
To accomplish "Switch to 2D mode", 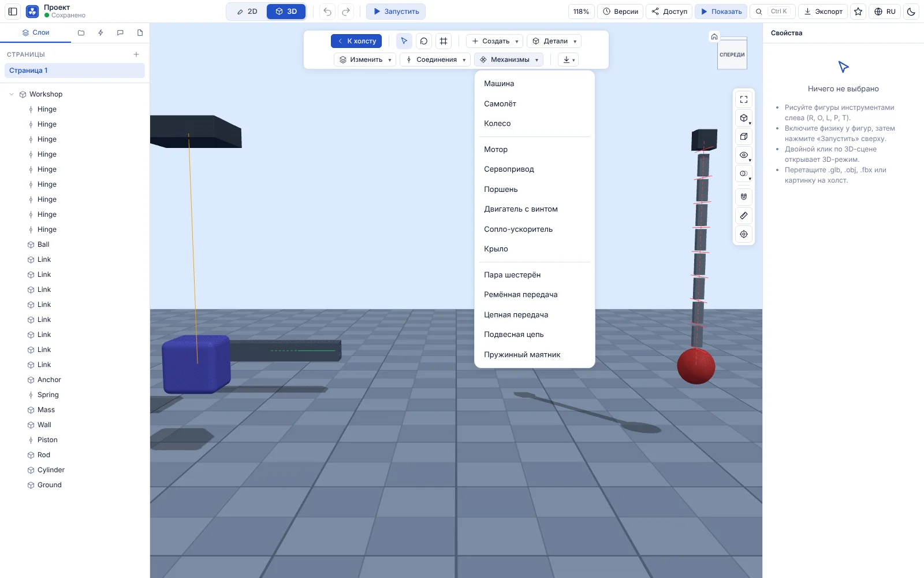I will (247, 12).
